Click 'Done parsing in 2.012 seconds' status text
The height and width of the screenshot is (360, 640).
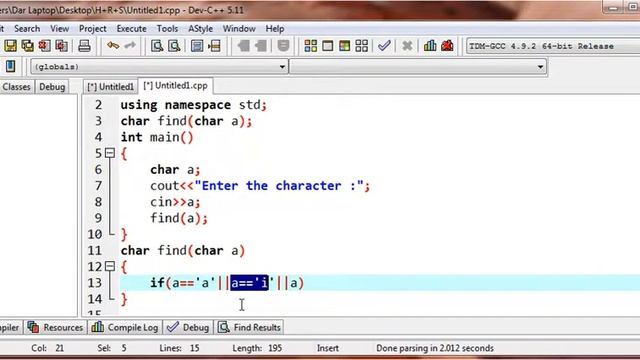click(x=435, y=348)
